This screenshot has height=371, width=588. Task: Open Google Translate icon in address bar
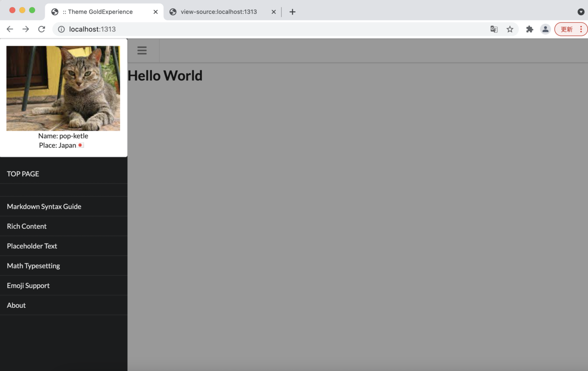pyautogui.click(x=494, y=29)
